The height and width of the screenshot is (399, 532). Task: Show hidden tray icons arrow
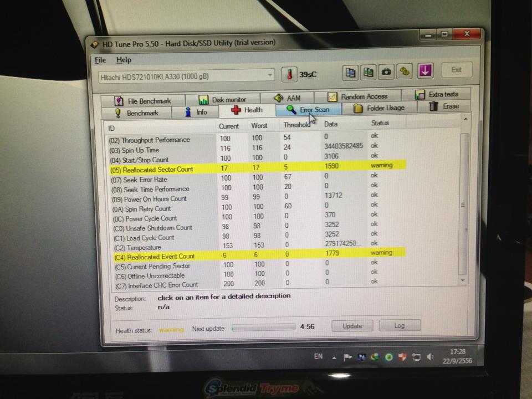(334, 357)
